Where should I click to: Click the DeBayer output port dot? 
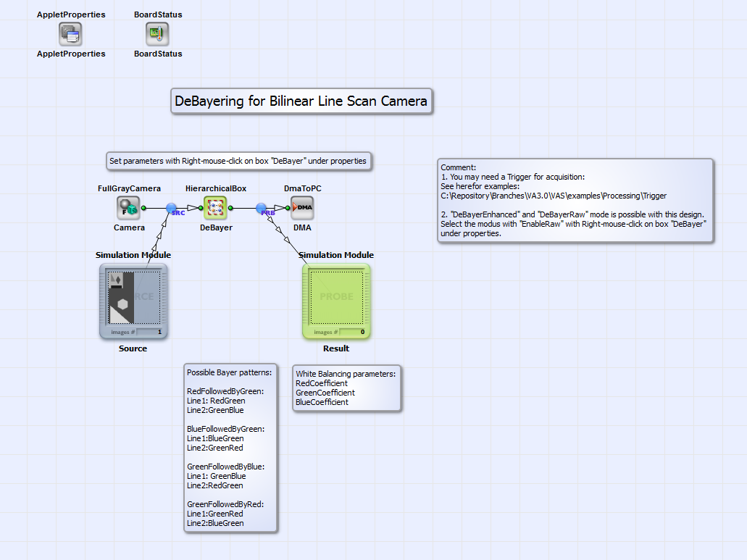point(230,208)
